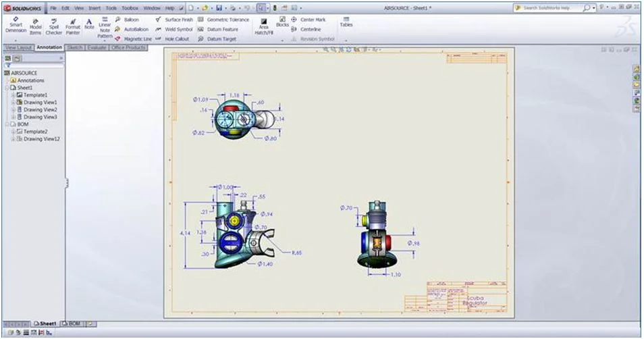The height and width of the screenshot is (339, 644).
Task: Select Annotations in the feature tree
Action: click(30, 80)
